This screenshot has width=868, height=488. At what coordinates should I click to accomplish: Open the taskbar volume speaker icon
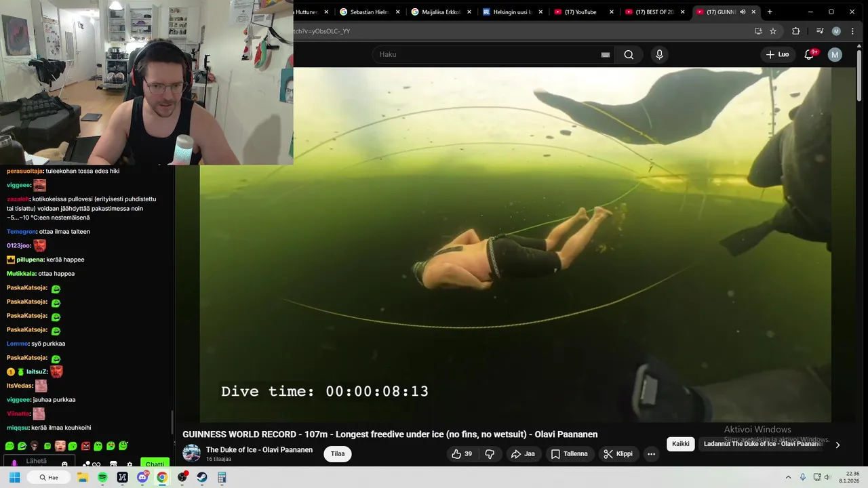pyautogui.click(x=827, y=477)
